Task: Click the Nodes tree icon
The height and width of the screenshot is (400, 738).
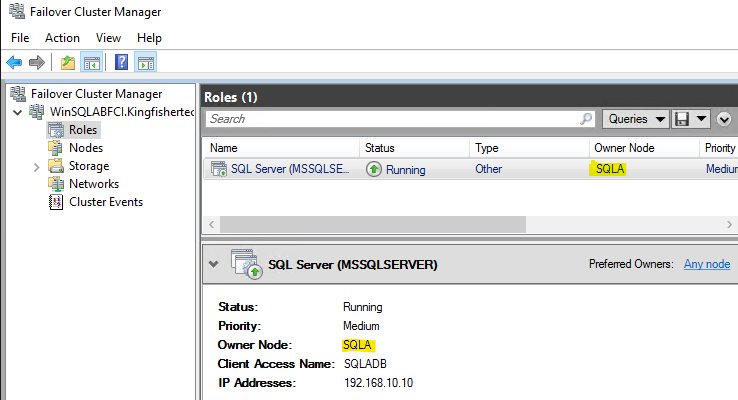Action: coord(56,148)
